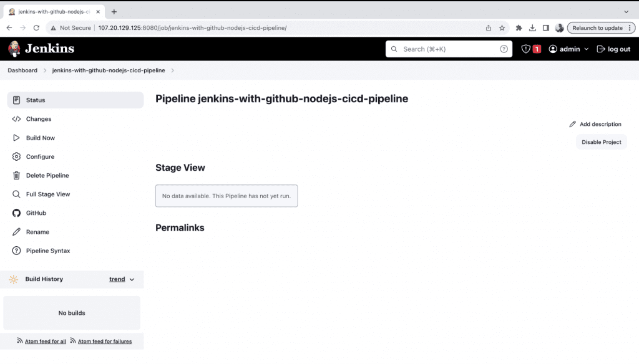Bookmark this page with the star icon
Image resolution: width=639 pixels, height=364 pixels.
coord(502,28)
